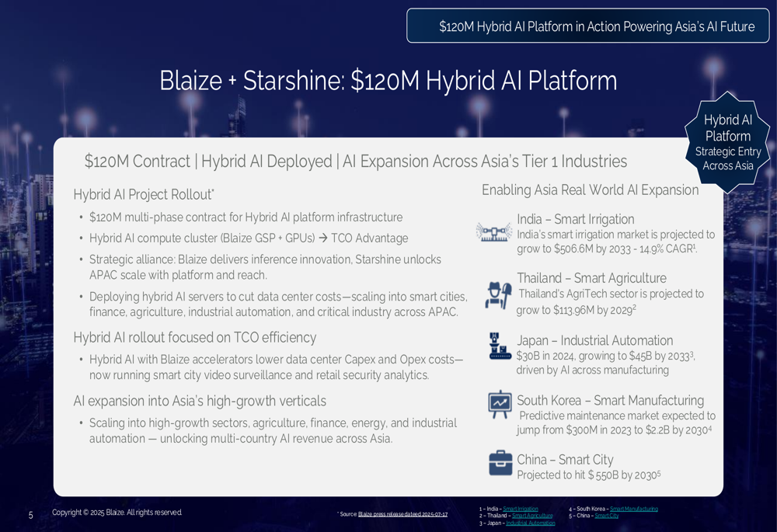
Task: Click the "Enabling Asia Real World AI Expansion" heading
Action: (591, 190)
